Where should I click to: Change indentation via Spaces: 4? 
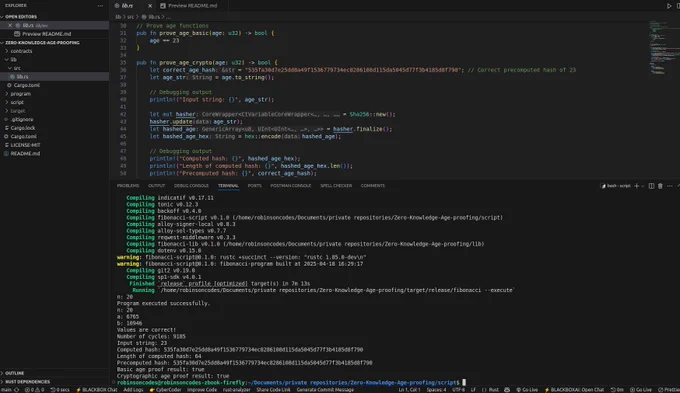coord(436,390)
